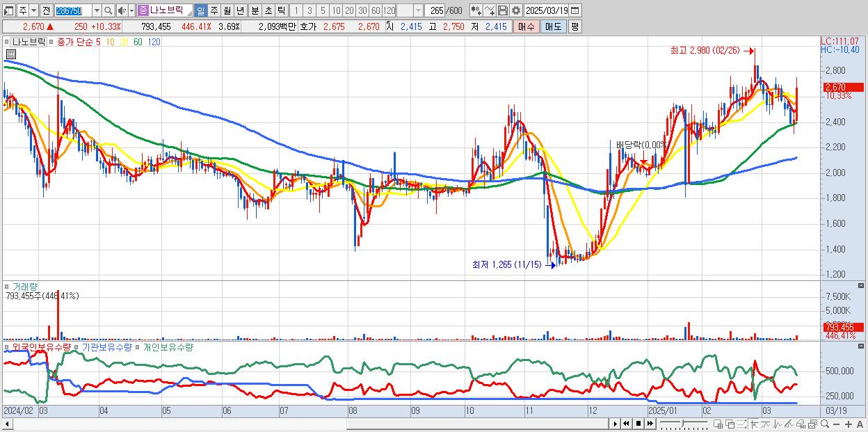Viewport: 868px width, 432px height.
Task: Open the stock code dropdown arrow
Action: 97,10
